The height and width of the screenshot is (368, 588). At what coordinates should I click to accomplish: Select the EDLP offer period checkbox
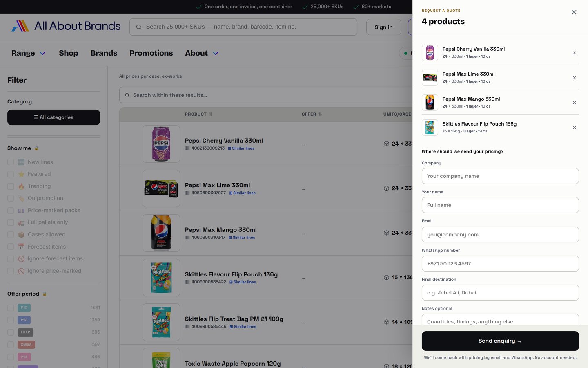pyautogui.click(x=11, y=332)
